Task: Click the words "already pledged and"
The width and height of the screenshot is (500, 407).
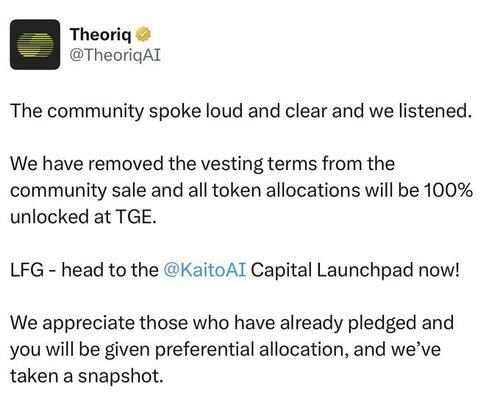Action: (x=367, y=323)
